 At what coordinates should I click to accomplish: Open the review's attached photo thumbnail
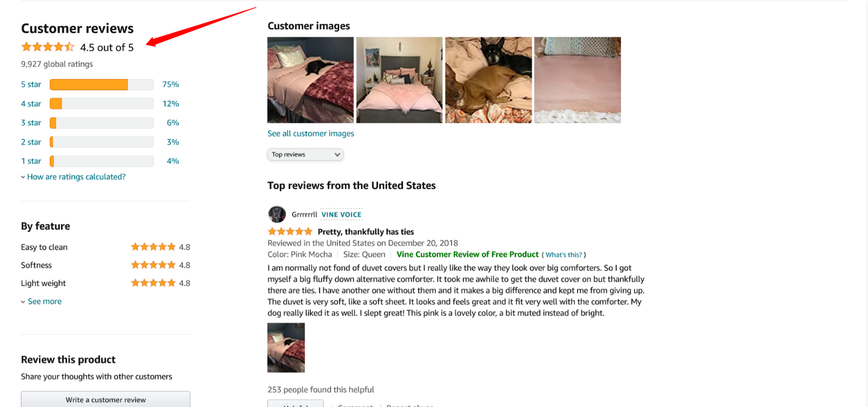(286, 348)
